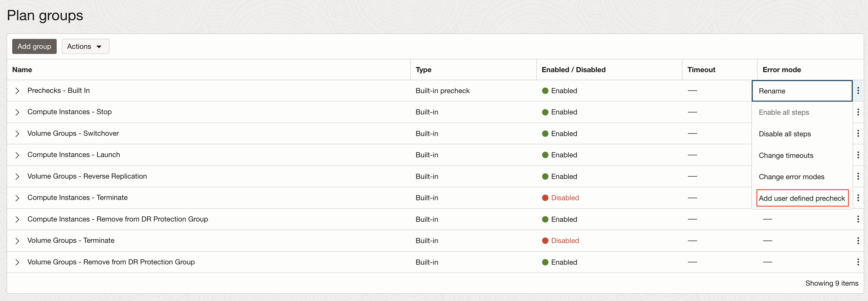Expand the Prechecks - Built In group
The width and height of the screenshot is (868, 301).
pyautogui.click(x=18, y=90)
